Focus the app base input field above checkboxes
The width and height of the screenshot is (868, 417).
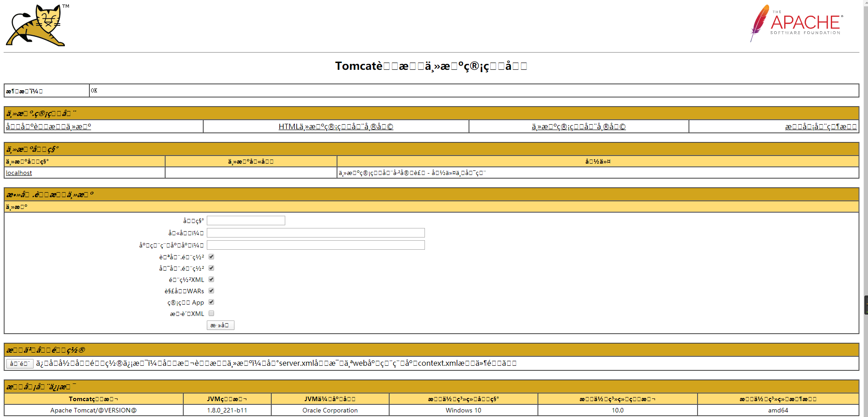point(316,245)
